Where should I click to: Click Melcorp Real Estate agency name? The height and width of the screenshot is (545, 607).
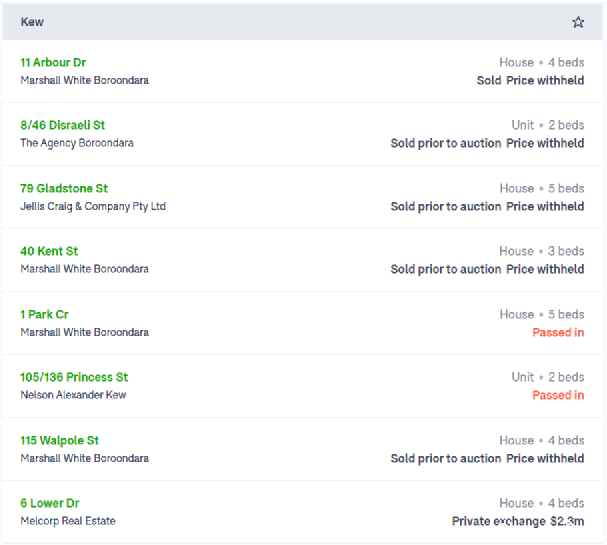68,521
